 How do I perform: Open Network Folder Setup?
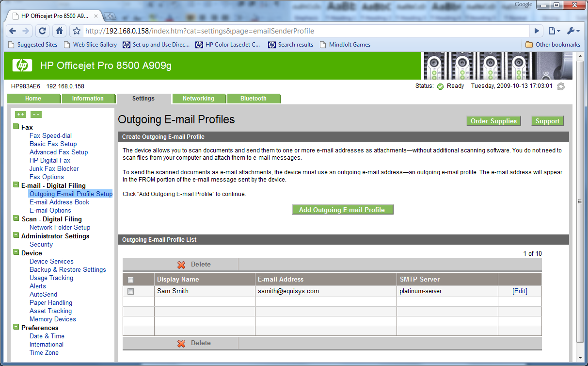[x=60, y=227]
